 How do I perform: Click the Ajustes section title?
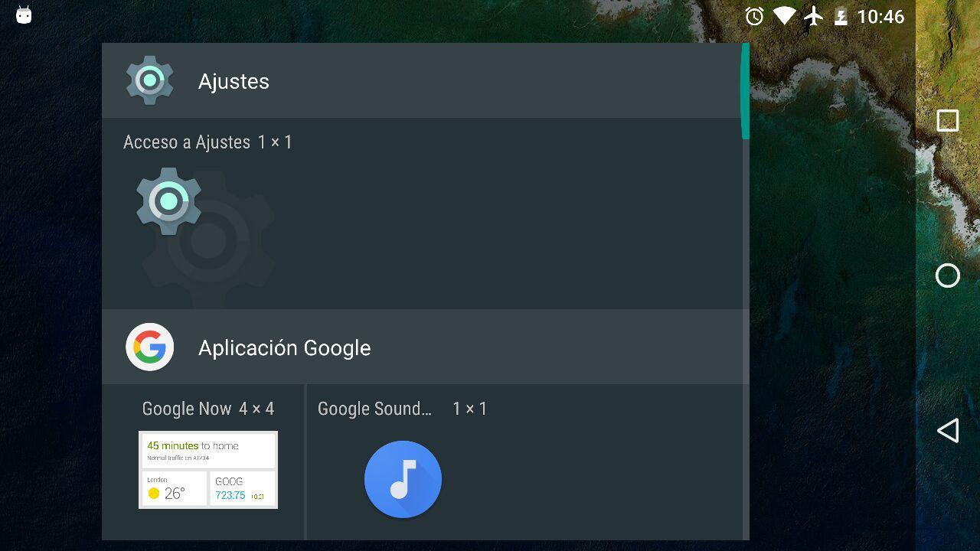point(234,81)
